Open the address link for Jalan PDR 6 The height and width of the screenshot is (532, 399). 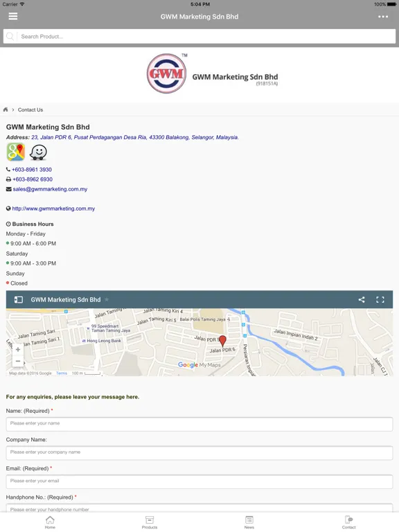[135, 137]
